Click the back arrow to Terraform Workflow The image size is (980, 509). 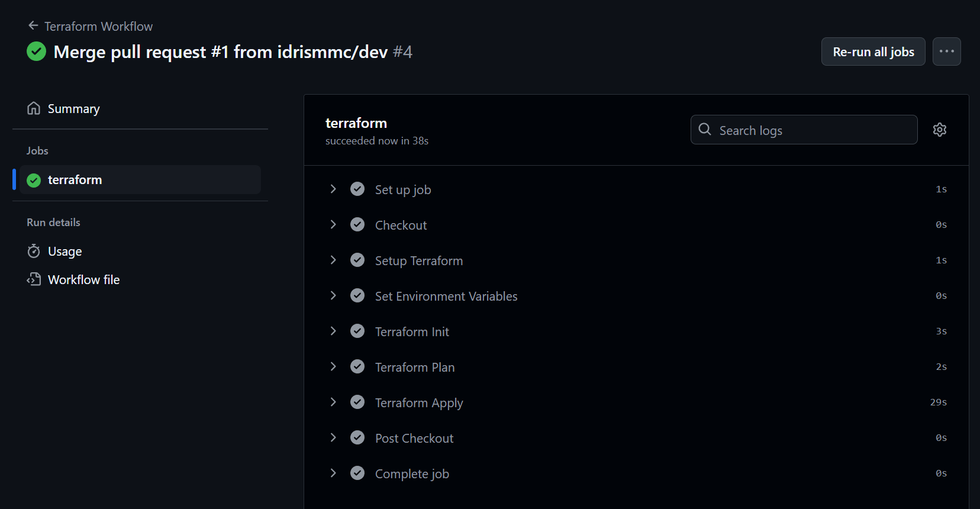click(x=33, y=25)
